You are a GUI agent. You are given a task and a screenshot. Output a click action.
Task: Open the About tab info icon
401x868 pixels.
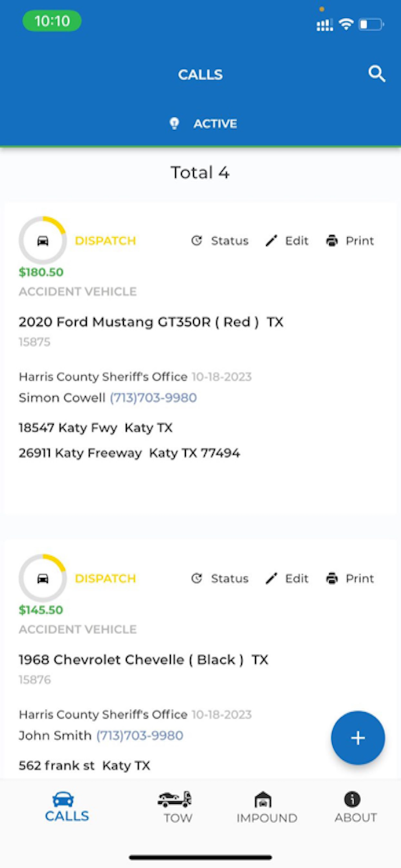[352, 800]
